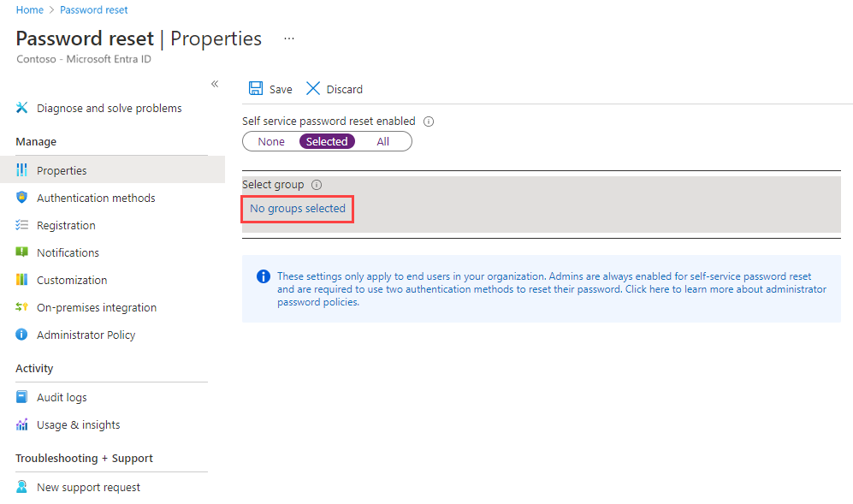Viewport: 853px width, 504px height.
Task: Select the Properties sidebar icon
Action: (22, 169)
